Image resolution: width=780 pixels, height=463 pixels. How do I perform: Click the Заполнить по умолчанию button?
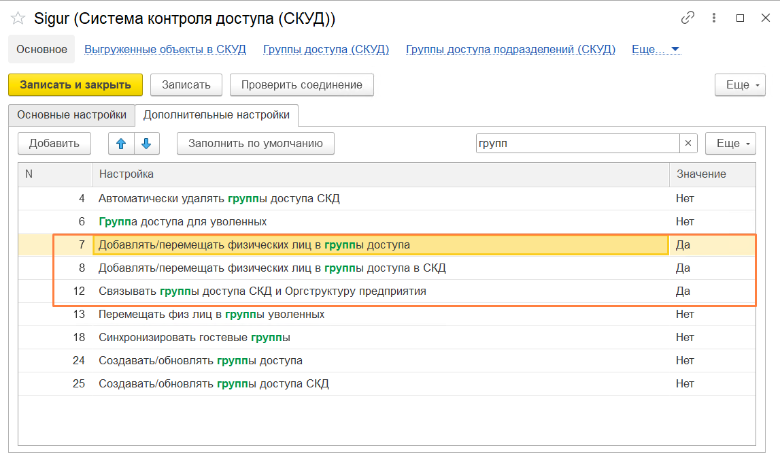pos(256,143)
